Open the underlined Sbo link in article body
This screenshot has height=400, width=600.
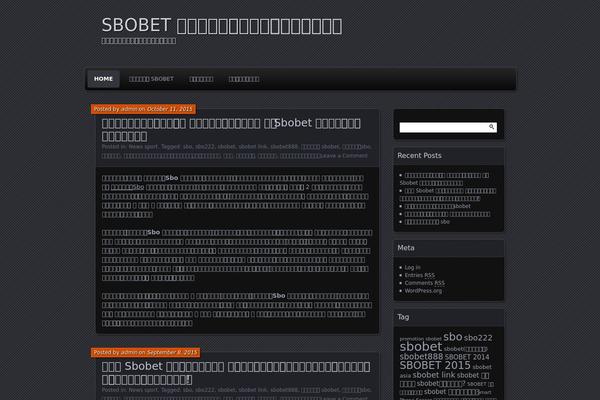tap(127, 187)
